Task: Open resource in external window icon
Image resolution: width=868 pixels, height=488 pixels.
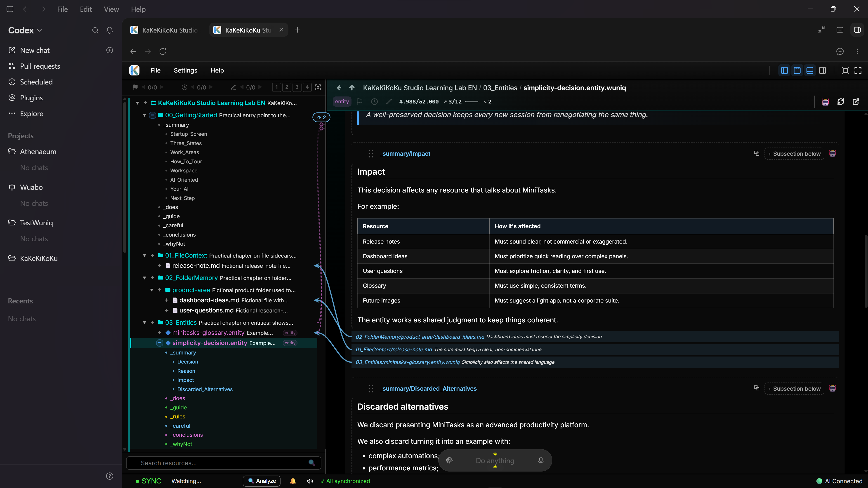Action: coord(856,102)
